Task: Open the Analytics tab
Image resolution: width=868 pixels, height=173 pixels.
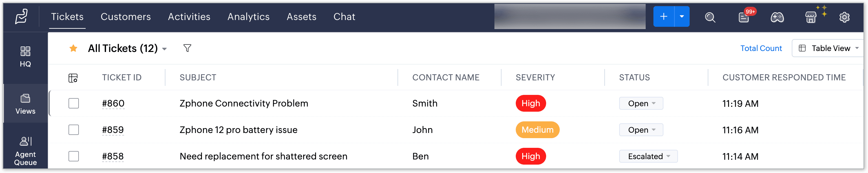Action: (248, 16)
